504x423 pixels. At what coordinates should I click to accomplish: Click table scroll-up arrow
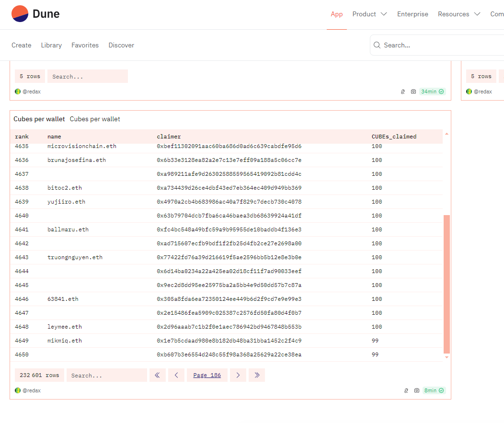[447, 134]
